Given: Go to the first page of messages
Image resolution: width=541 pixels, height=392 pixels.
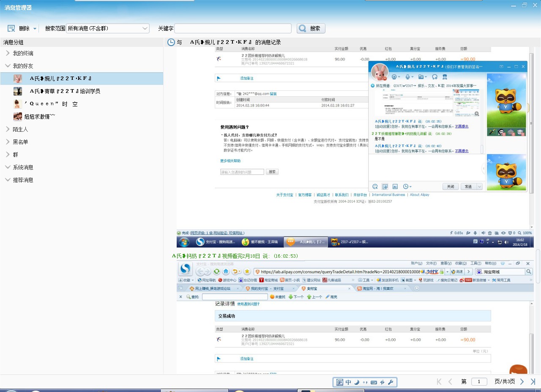Looking at the screenshot, I should click(x=439, y=381).
